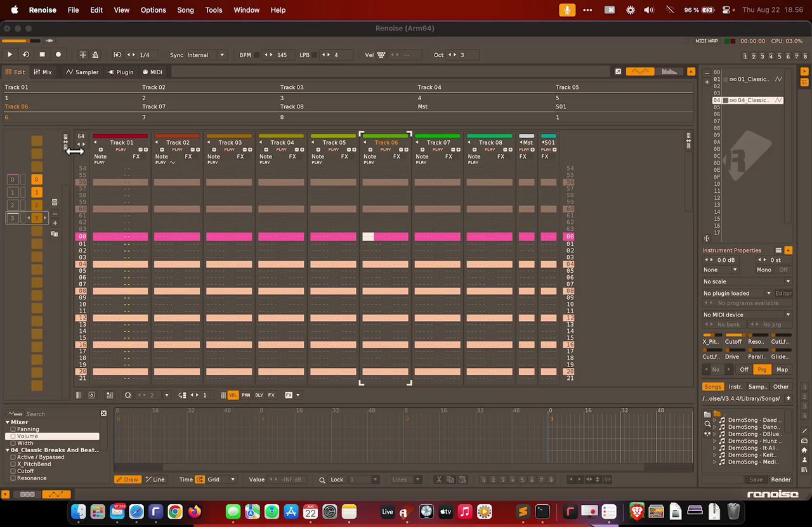Toggle the PAN column display
Image resolution: width=812 pixels, height=527 pixels.
(246, 395)
